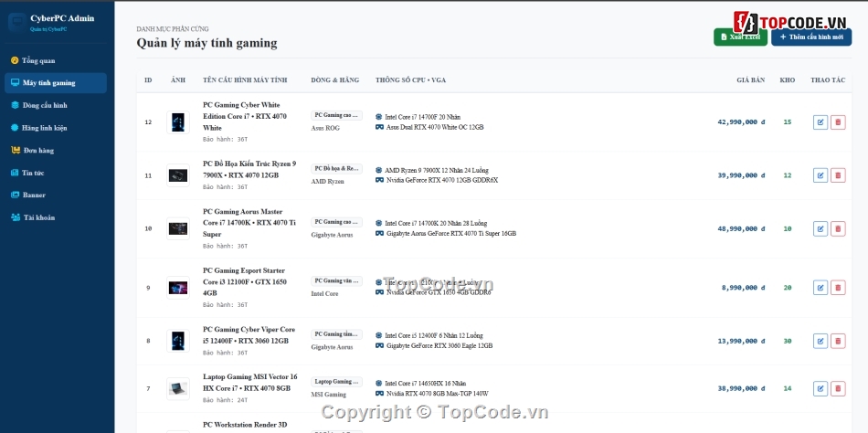The image size is (868, 433).
Task: Open thumbnail of PC Gaming Cyber Viper
Action: [x=178, y=341]
